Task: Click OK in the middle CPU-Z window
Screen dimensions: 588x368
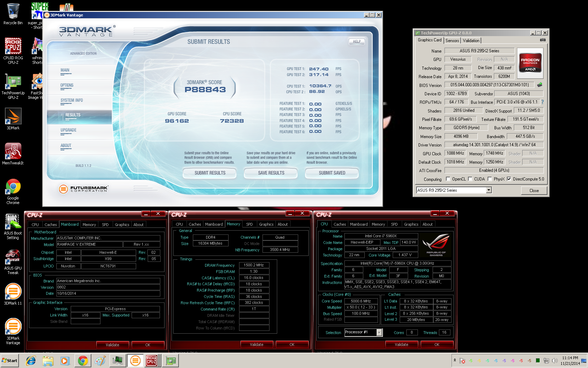Action: tap(292, 345)
